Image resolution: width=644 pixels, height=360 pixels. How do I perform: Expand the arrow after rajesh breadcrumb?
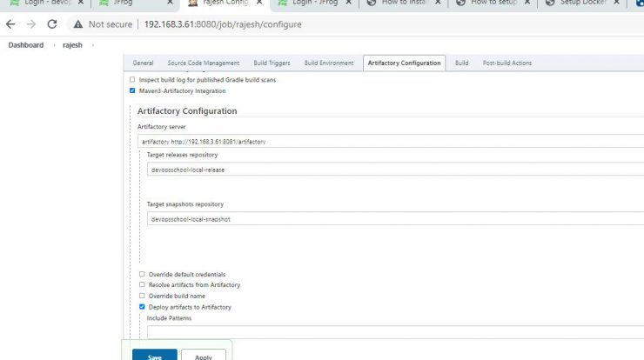pos(93,45)
